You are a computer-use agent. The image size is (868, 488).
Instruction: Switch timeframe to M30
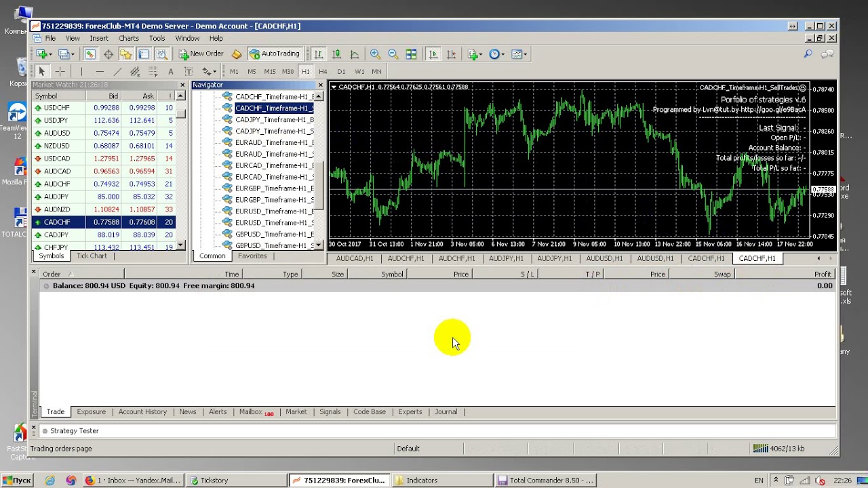pyautogui.click(x=288, y=71)
